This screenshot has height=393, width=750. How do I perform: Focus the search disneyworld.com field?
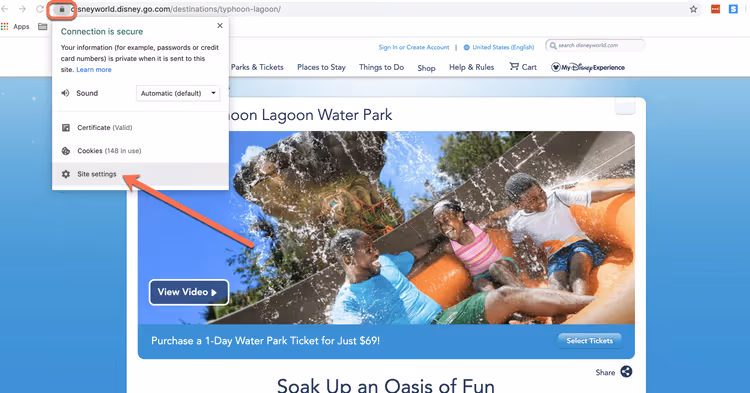[595, 45]
